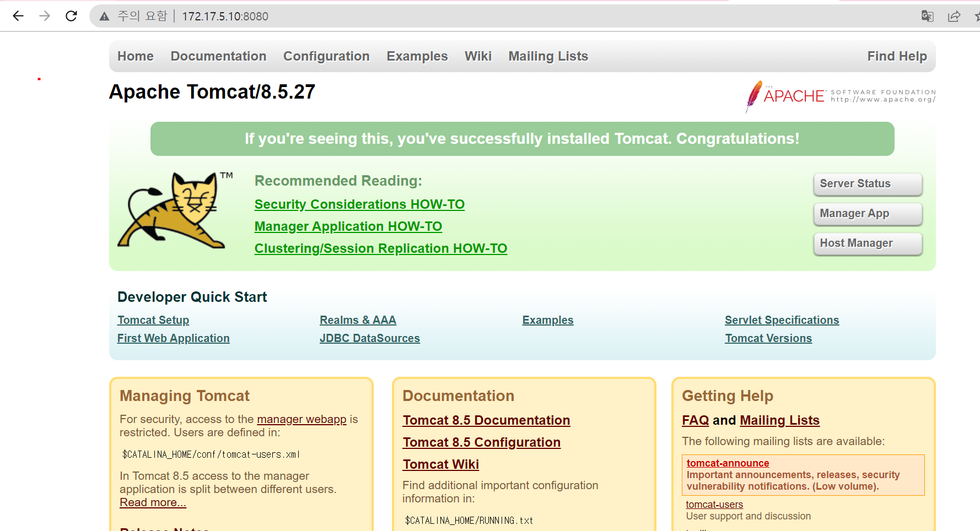The image size is (980, 531).
Task: Open the Examples link under Developer Quick Start
Action: pyautogui.click(x=548, y=320)
